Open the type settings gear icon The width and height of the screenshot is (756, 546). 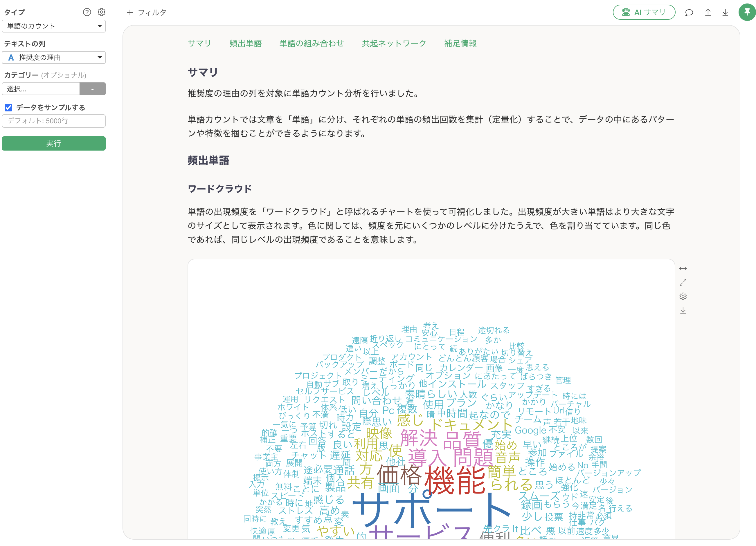pos(101,12)
